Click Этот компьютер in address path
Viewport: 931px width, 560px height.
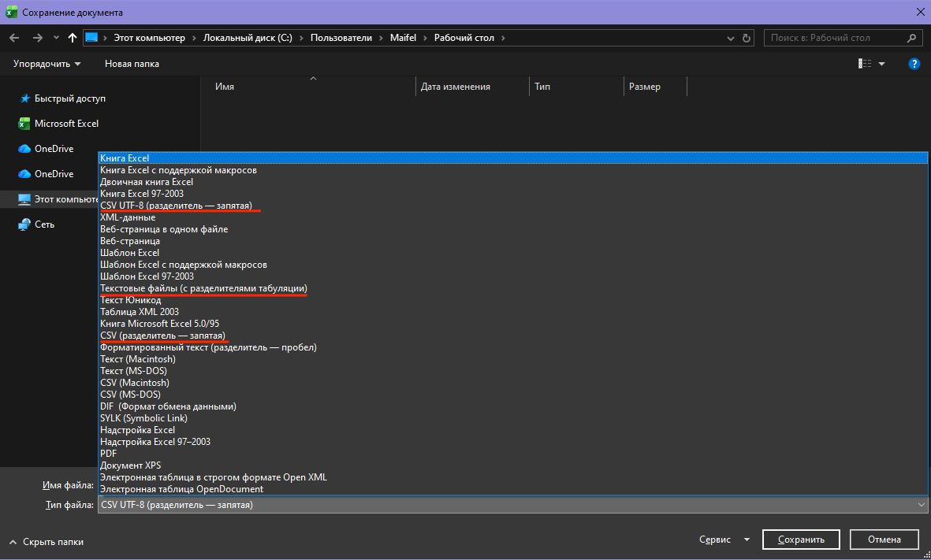pyautogui.click(x=150, y=38)
